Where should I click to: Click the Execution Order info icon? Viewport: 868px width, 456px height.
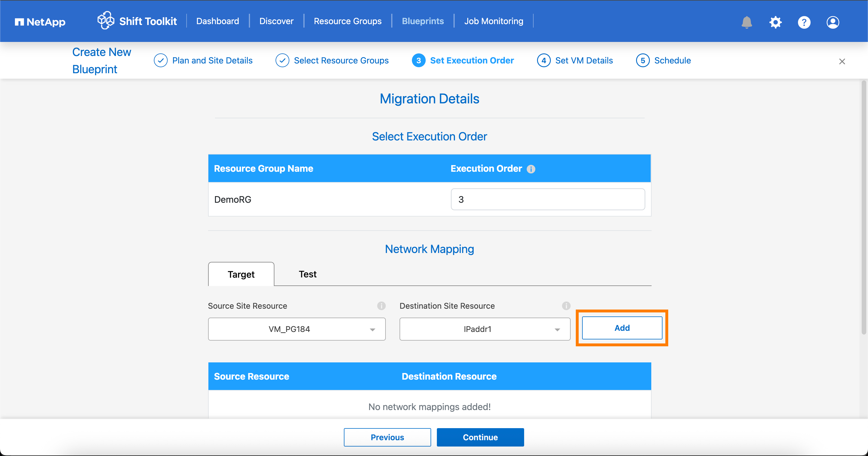tap(531, 169)
